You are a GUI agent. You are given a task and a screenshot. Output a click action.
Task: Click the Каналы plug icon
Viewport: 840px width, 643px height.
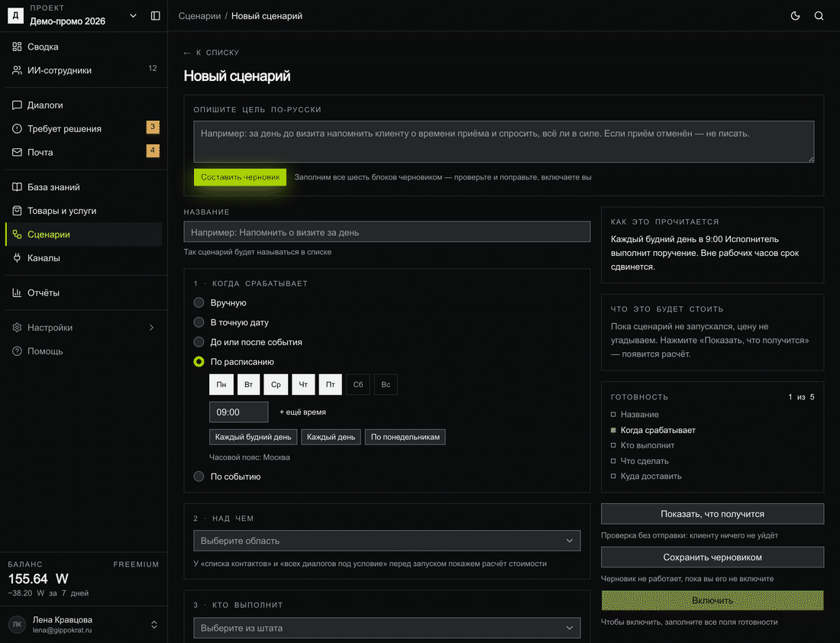click(17, 258)
